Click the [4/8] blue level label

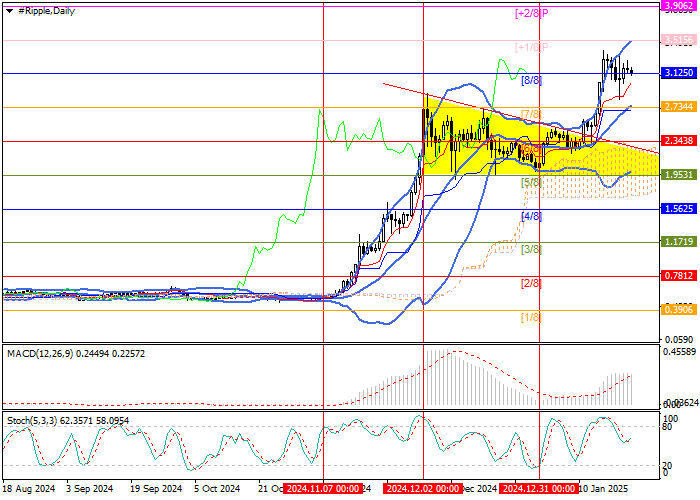[531, 216]
